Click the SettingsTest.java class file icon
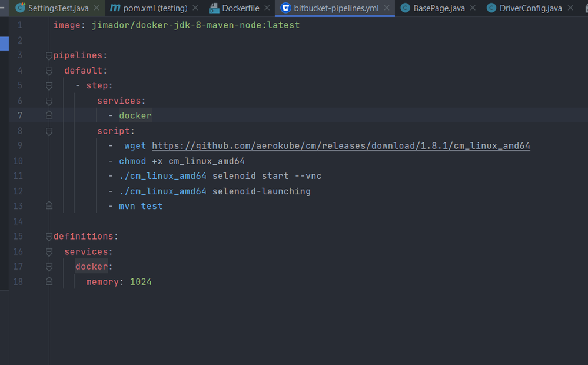The width and height of the screenshot is (588, 365). pyautogui.click(x=20, y=8)
